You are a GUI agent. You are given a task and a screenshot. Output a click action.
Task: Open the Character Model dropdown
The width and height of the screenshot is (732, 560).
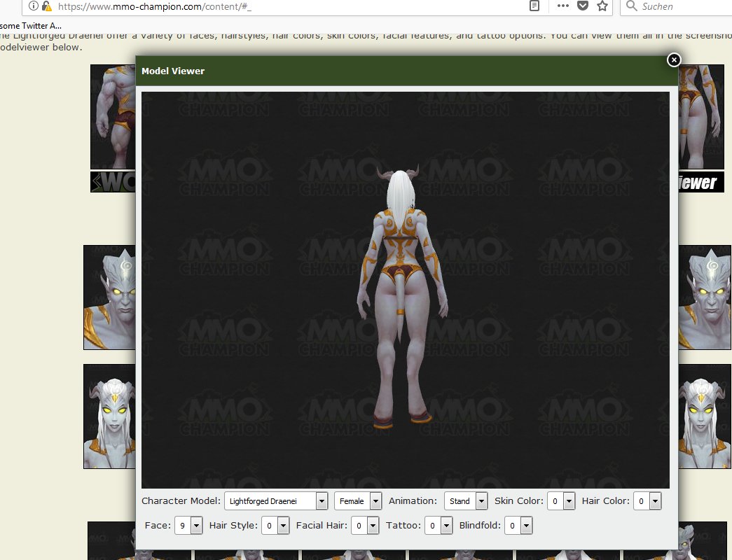click(276, 500)
